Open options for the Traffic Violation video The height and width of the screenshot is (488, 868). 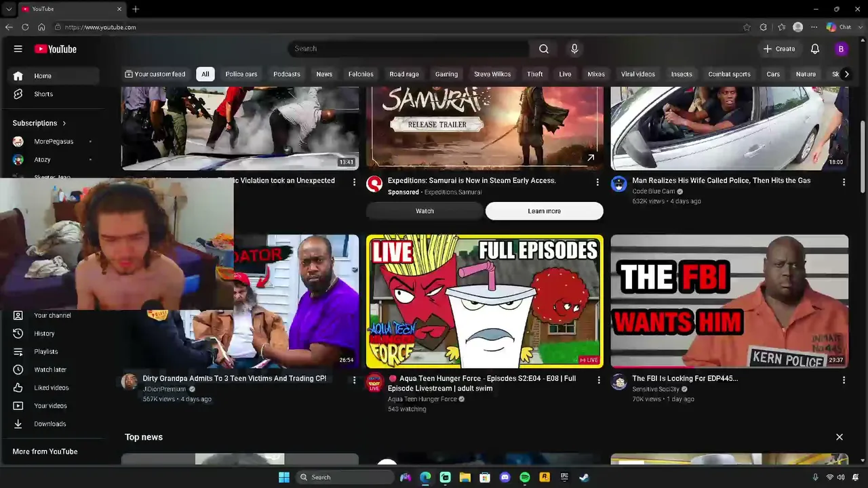[x=354, y=182]
